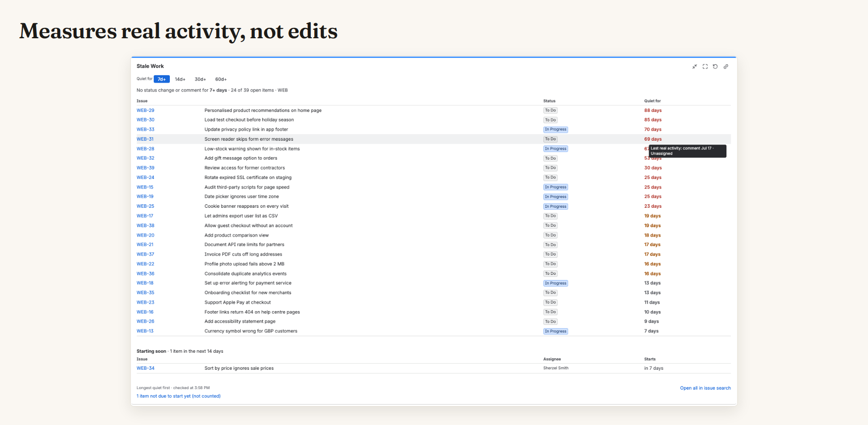
Task: Open issue WEB-13 link
Action: coord(145,331)
